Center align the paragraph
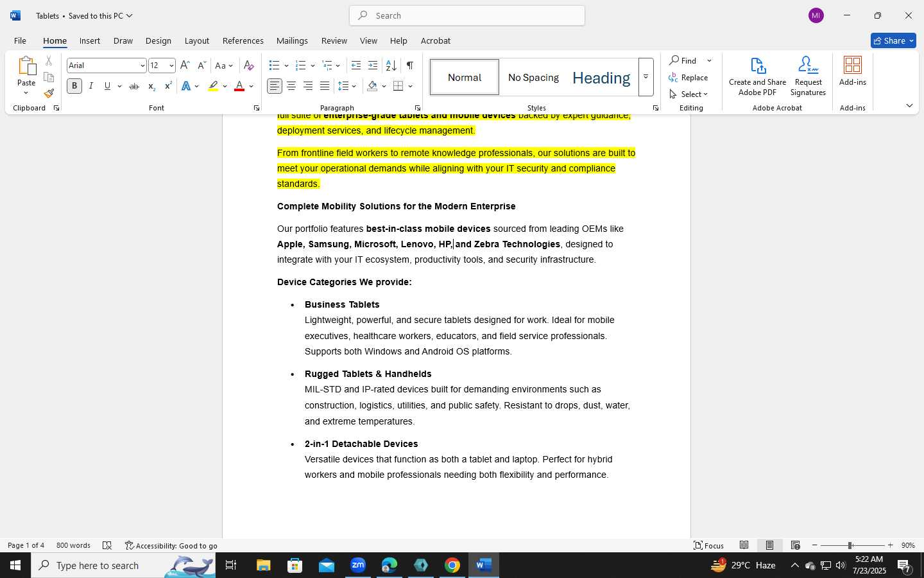Viewport: 924px width, 578px height. pyautogui.click(x=291, y=86)
